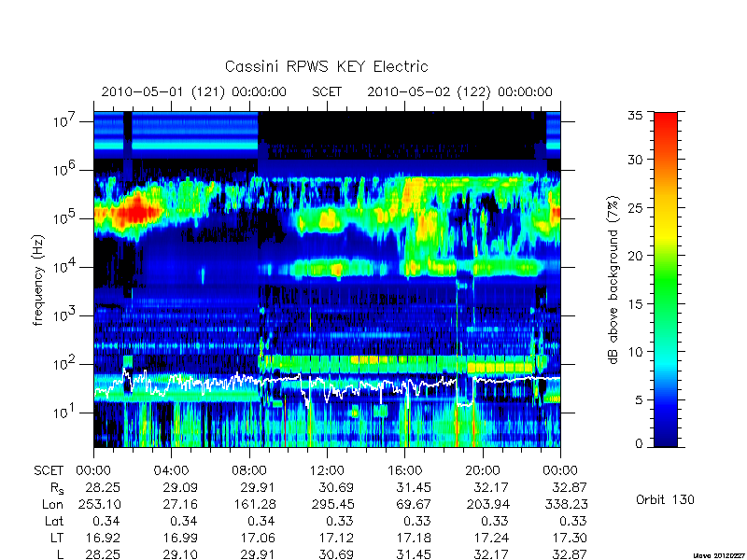The height and width of the screenshot is (560, 747).
Task: Click the LT value '17.18'
Action: 414,538
